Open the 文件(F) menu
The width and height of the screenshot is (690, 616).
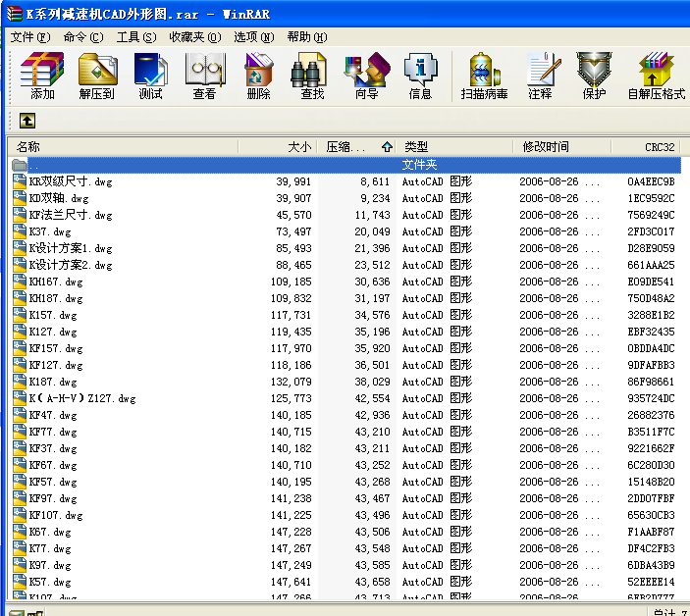[x=30, y=37]
